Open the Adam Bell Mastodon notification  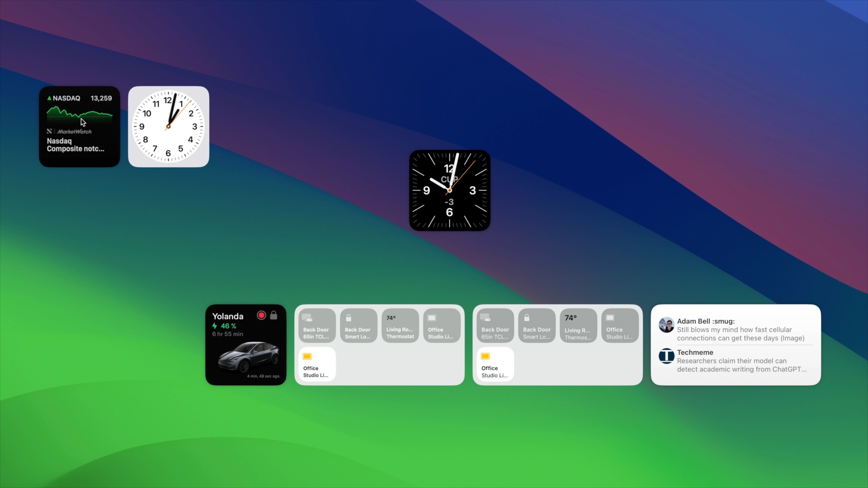click(x=736, y=329)
